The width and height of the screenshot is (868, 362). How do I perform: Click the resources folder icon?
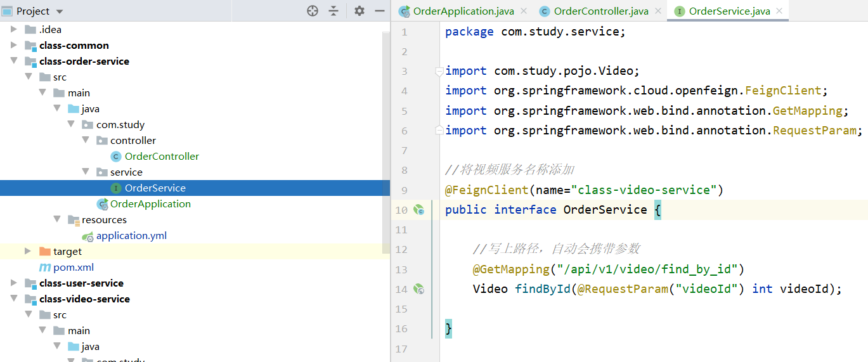pos(74,219)
